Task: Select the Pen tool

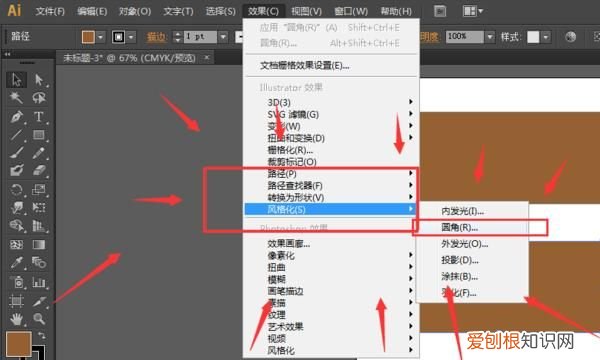Action: click(x=16, y=116)
